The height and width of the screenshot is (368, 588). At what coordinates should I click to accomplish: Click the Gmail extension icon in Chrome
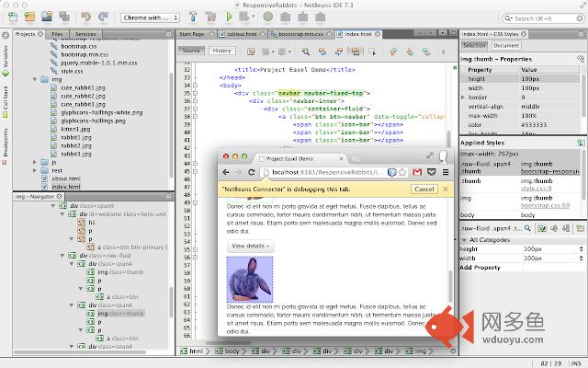417,172
